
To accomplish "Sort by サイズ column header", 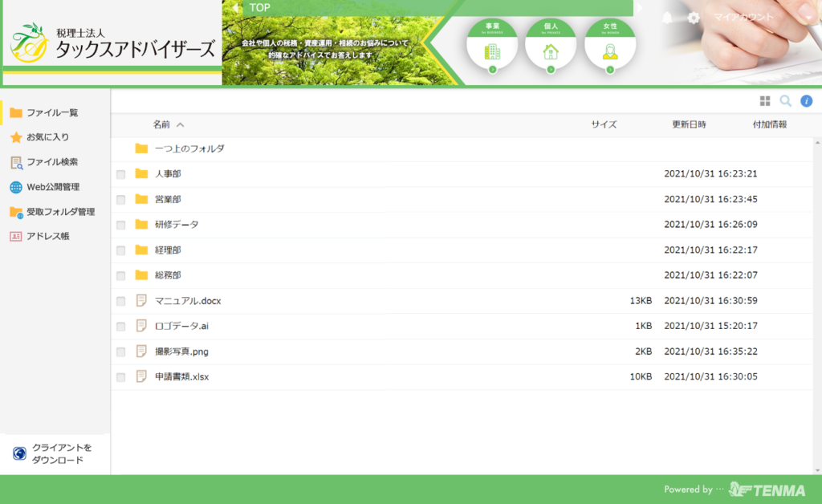I will (x=604, y=124).
